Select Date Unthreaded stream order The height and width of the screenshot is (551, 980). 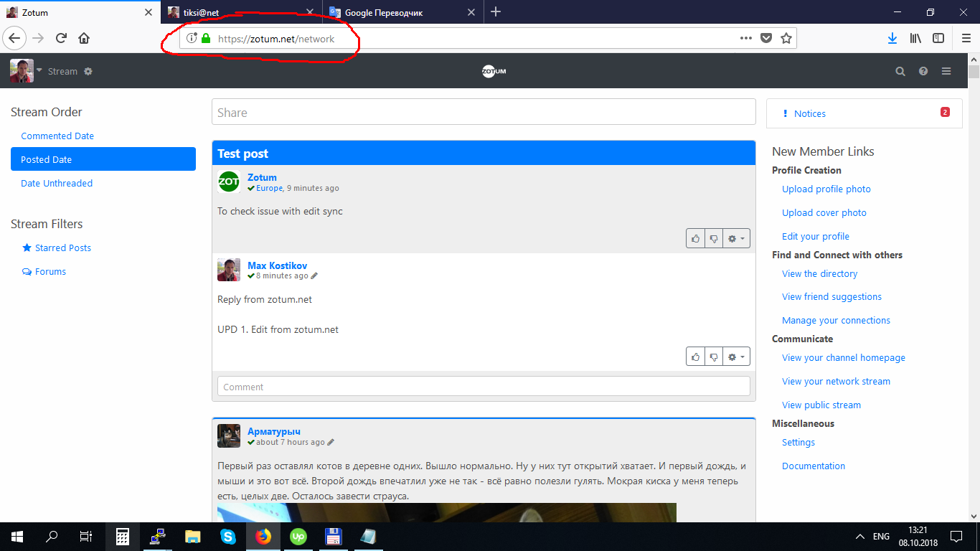coord(57,184)
